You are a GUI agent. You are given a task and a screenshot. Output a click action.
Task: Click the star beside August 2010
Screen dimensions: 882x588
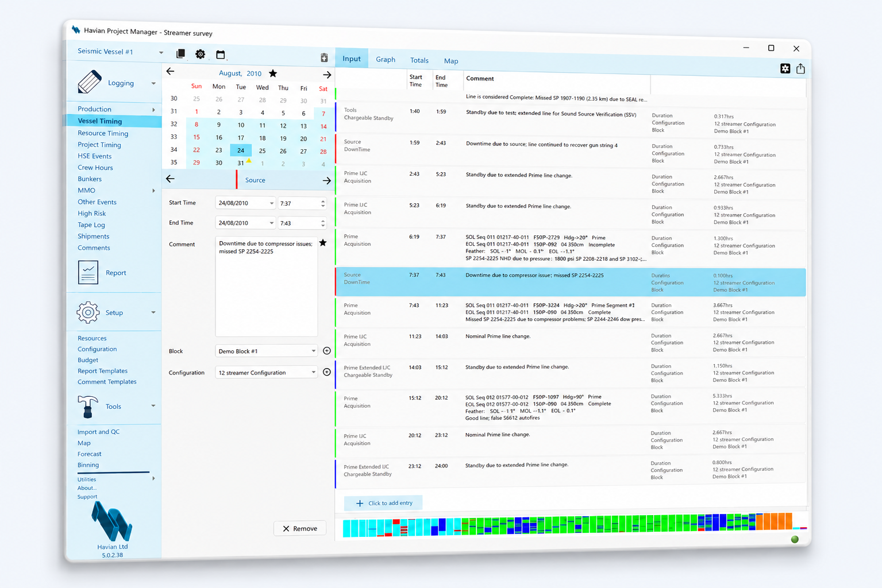pyautogui.click(x=273, y=73)
